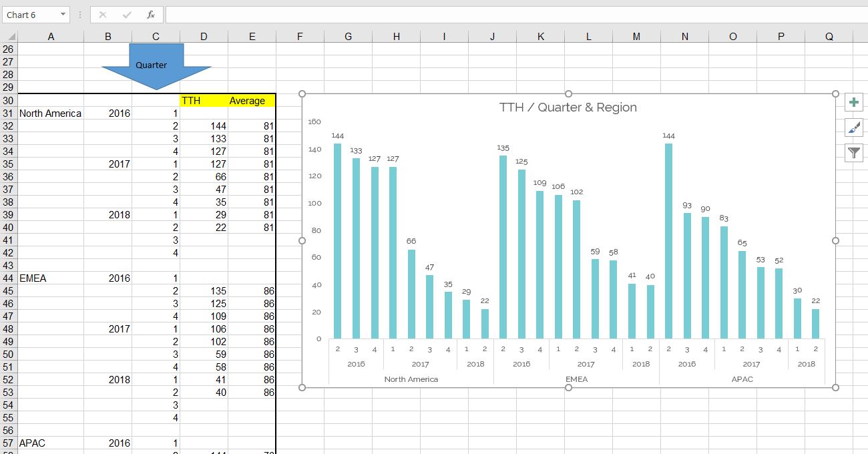The height and width of the screenshot is (454, 868).
Task: Select the column Q header
Action: (829, 37)
